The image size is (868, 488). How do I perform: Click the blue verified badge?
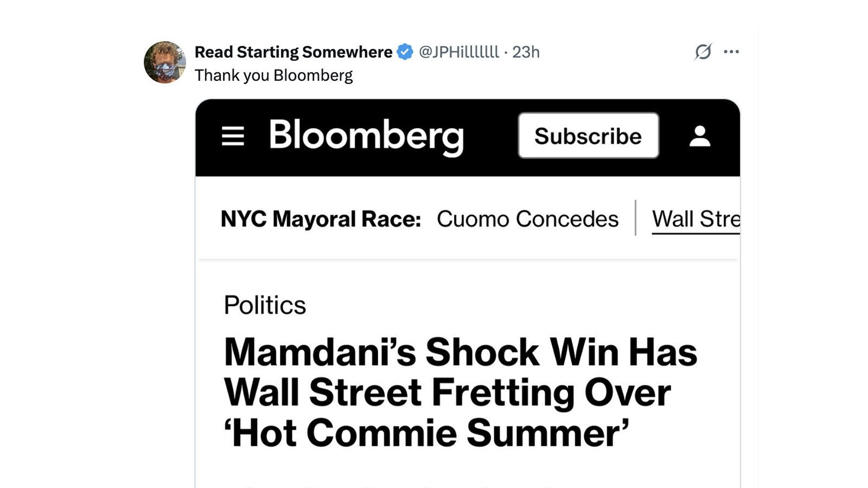(405, 52)
